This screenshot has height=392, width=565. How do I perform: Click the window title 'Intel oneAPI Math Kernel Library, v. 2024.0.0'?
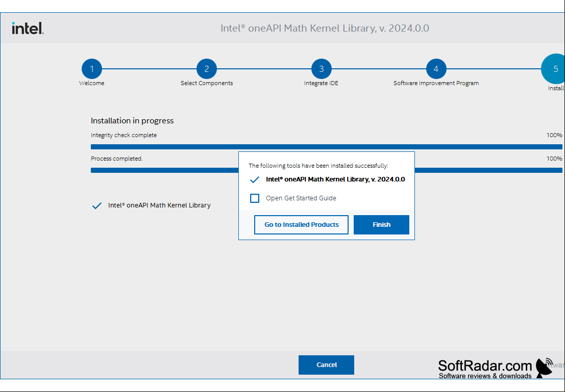click(x=325, y=28)
